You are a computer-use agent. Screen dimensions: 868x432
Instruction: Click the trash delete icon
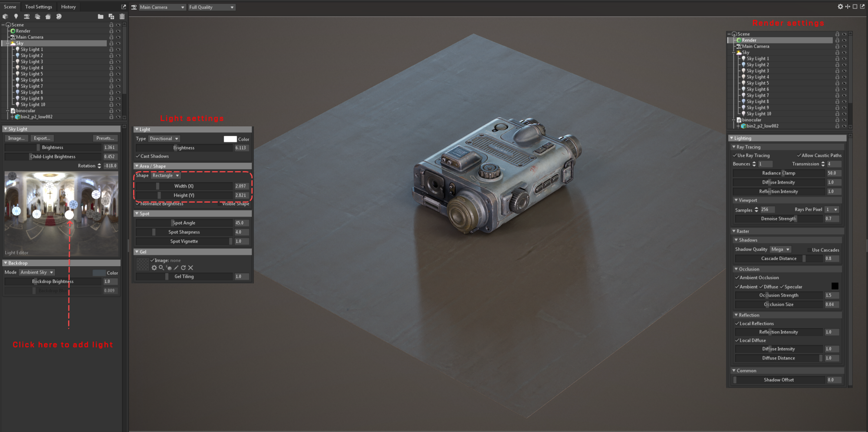click(122, 16)
